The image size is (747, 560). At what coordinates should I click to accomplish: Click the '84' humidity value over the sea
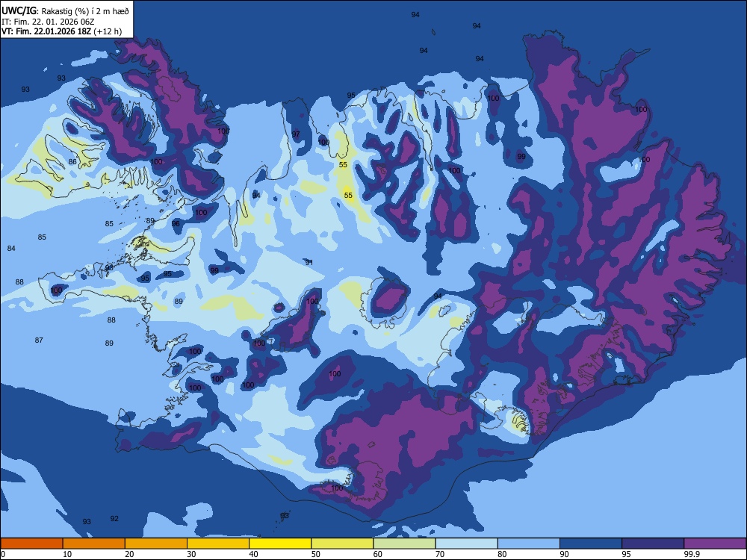click(11, 248)
